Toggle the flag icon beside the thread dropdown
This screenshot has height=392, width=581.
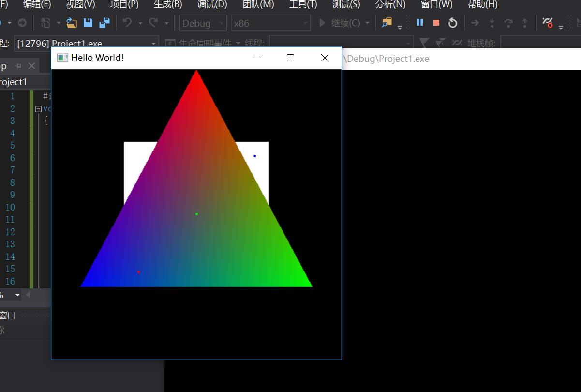[423, 44]
